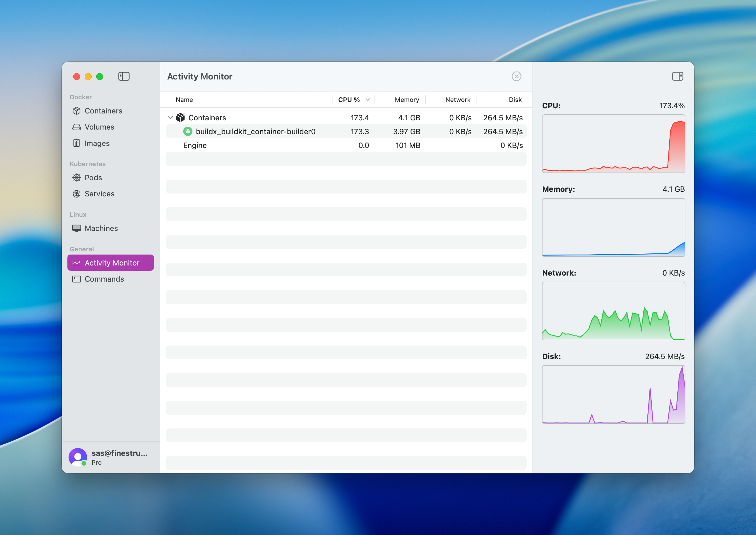
Task: Click the purple Disk usage graph
Action: point(613,394)
